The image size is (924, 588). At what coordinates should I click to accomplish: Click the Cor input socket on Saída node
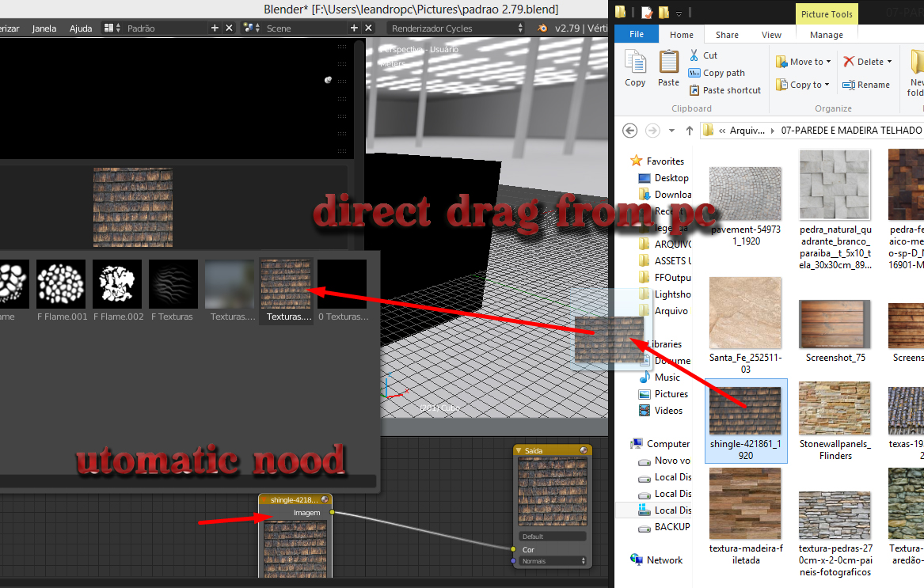tap(513, 549)
